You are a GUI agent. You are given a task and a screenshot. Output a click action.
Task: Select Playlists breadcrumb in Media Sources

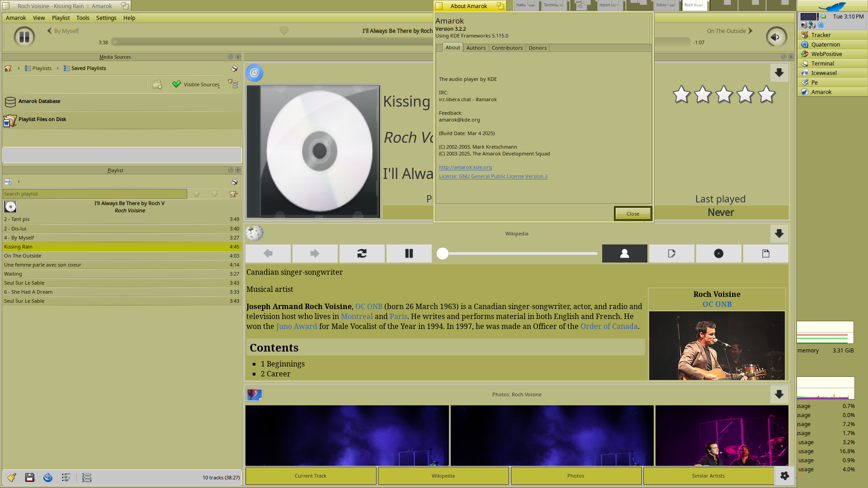point(38,68)
